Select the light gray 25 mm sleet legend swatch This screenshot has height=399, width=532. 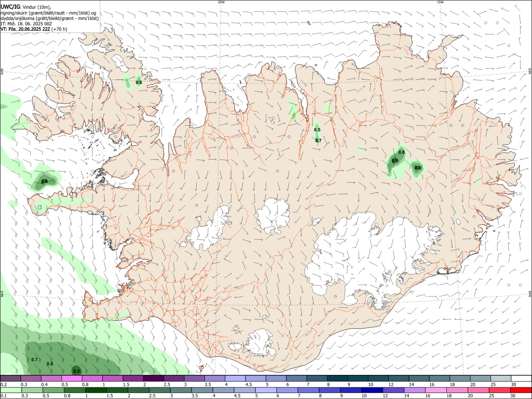501,379
